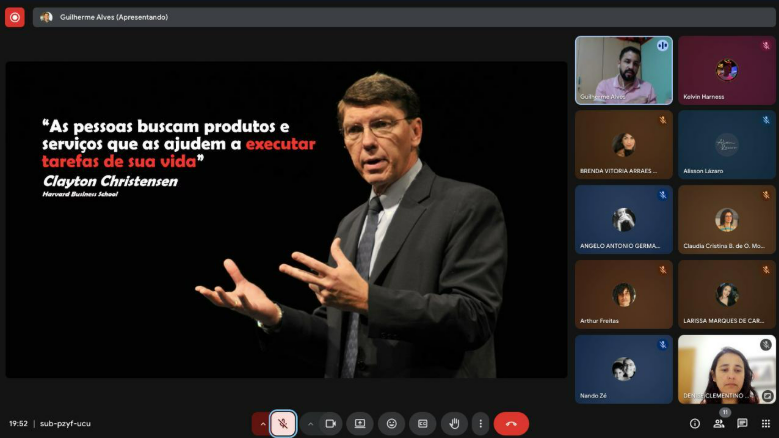The height and width of the screenshot is (438, 779).
Task: Turn on closed captions
Action: pyautogui.click(x=422, y=423)
